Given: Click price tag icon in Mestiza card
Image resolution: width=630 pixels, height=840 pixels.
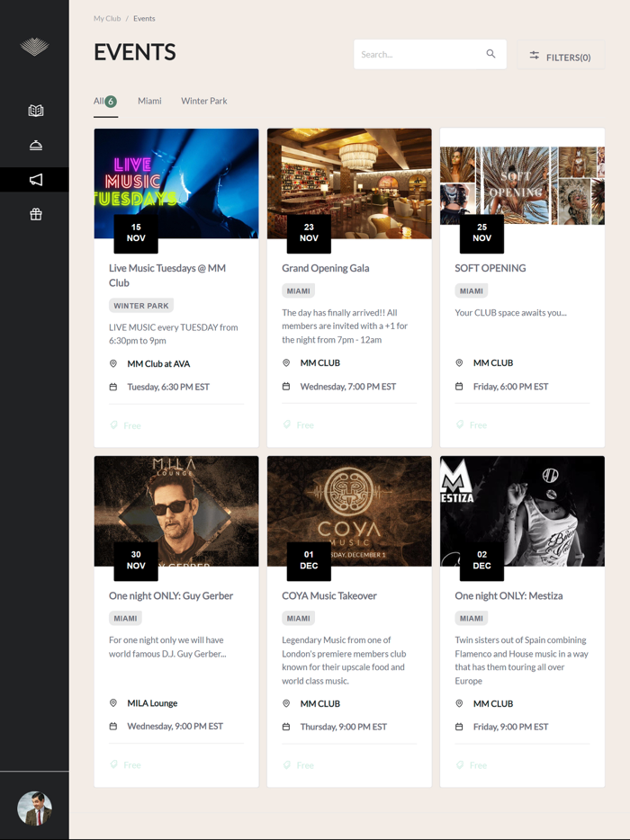Looking at the screenshot, I should [460, 765].
